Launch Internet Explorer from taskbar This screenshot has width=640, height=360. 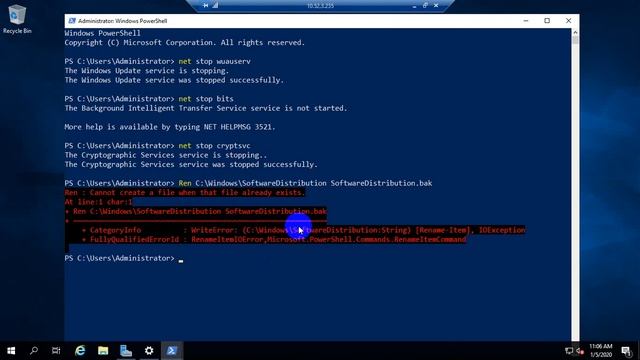coord(80,351)
